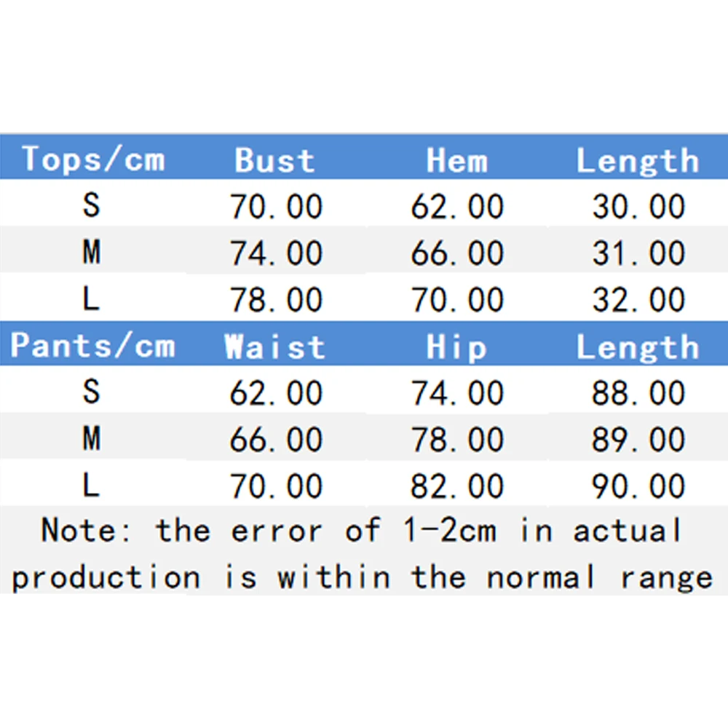Click the Hem column header
Image resolution: width=728 pixels, height=728 pixels.
[x=456, y=160]
